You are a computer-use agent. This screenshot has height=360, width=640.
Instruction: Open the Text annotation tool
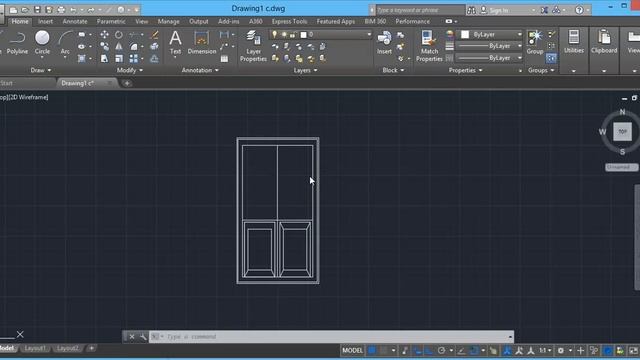coord(175,42)
